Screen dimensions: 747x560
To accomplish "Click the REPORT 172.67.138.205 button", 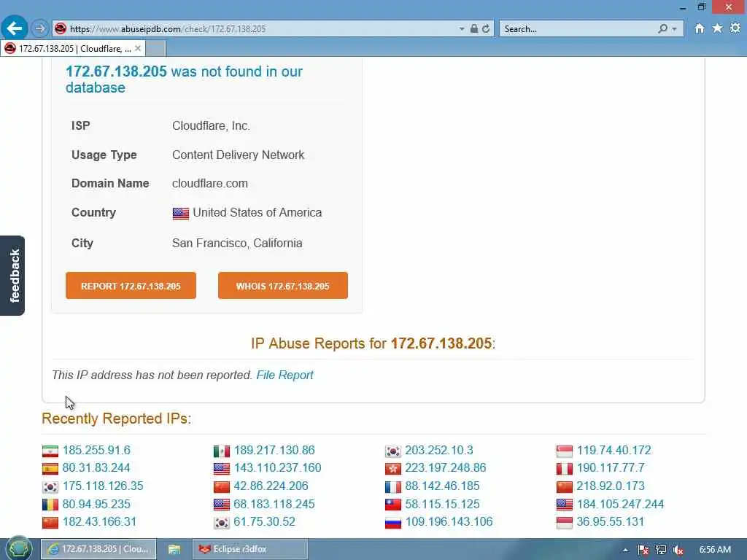I will click(x=131, y=286).
